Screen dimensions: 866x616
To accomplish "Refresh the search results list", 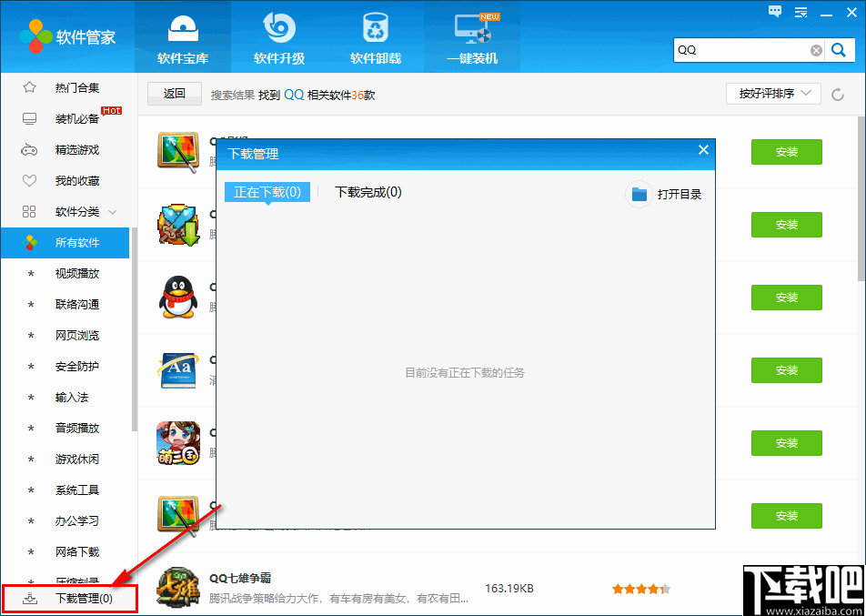I will [x=838, y=93].
